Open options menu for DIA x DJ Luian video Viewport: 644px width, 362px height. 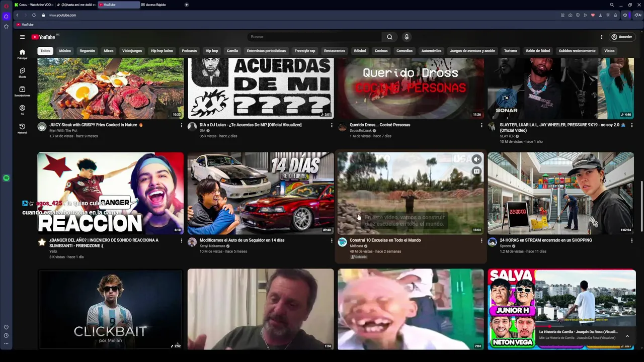click(x=332, y=125)
